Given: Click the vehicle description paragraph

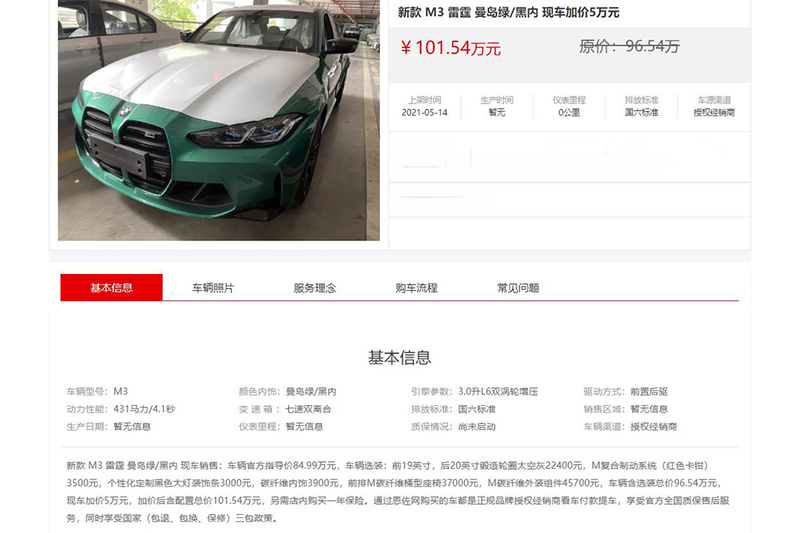Looking at the screenshot, I should 398,492.
